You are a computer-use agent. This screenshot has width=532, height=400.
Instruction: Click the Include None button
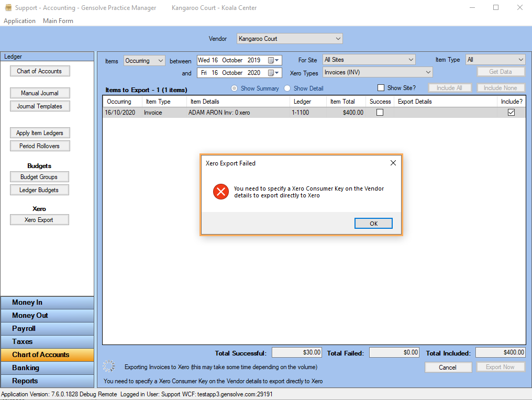click(501, 88)
